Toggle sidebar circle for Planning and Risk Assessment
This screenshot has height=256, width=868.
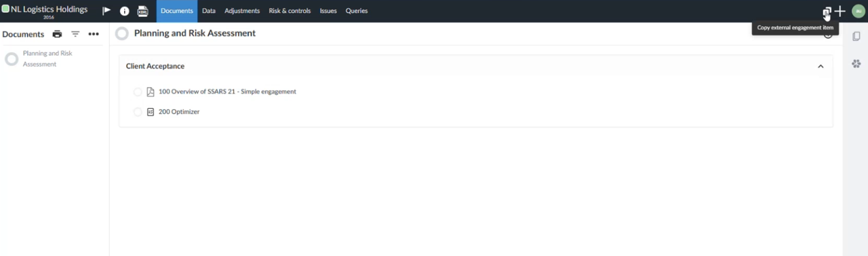coord(12,59)
